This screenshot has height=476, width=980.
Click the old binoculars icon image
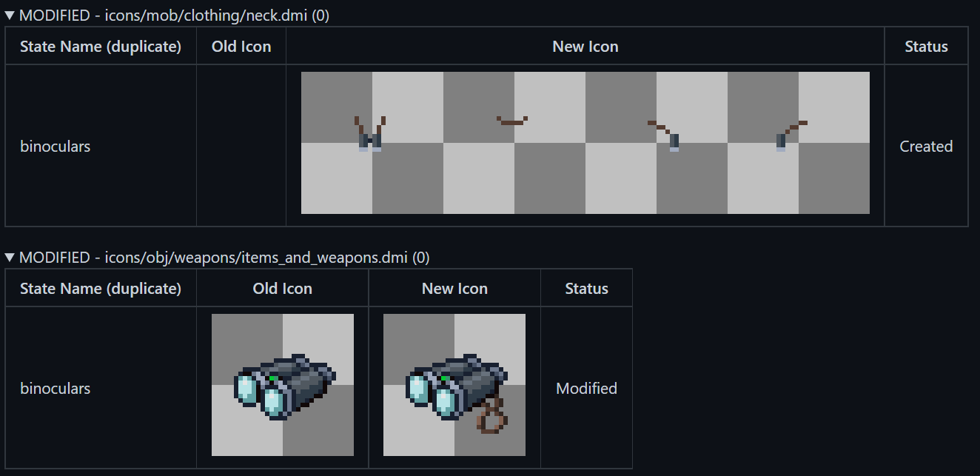(x=283, y=385)
